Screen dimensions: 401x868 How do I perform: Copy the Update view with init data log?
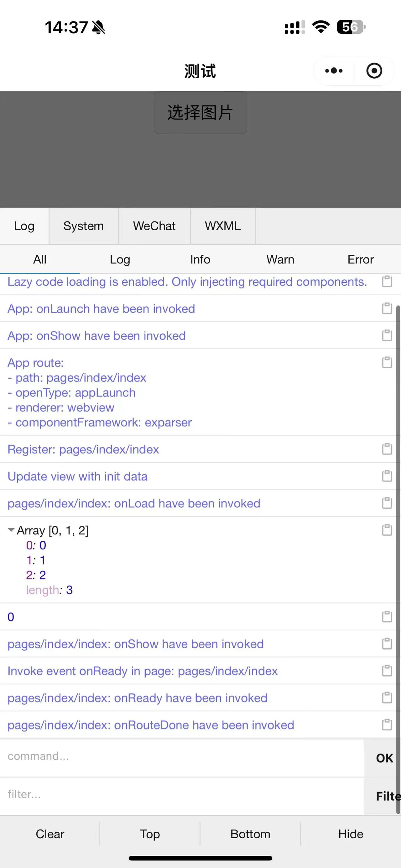click(x=387, y=476)
